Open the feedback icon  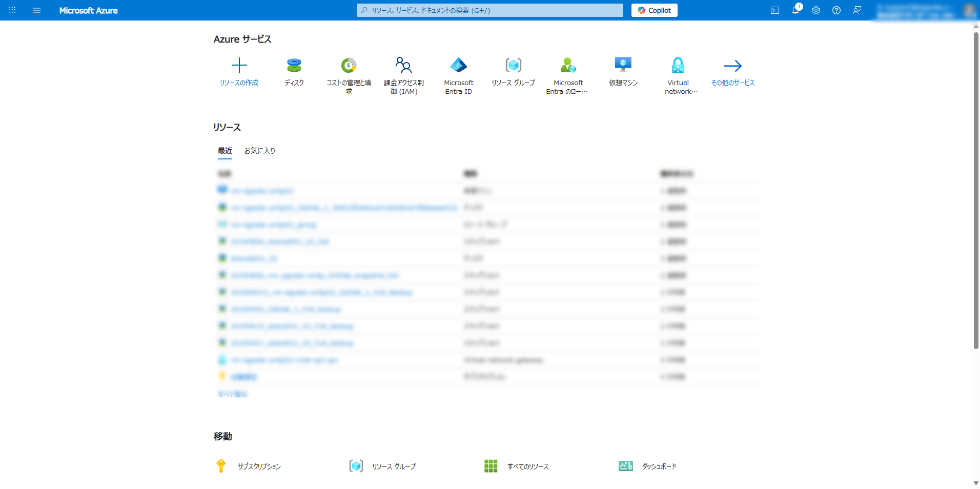856,10
